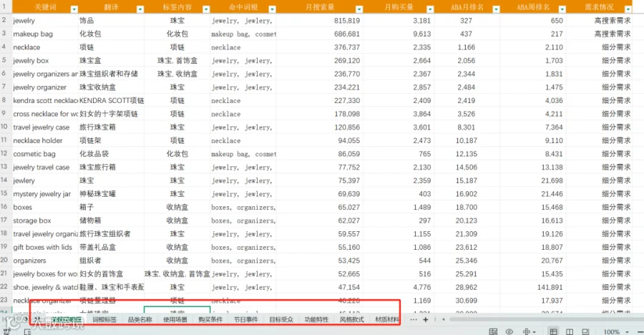Open the 命中词根 column filter dropdown
The height and width of the screenshot is (335, 644).
pos(272,9)
